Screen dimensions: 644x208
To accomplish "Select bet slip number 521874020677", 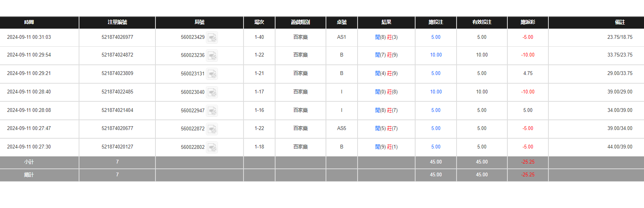I will click(x=117, y=128).
